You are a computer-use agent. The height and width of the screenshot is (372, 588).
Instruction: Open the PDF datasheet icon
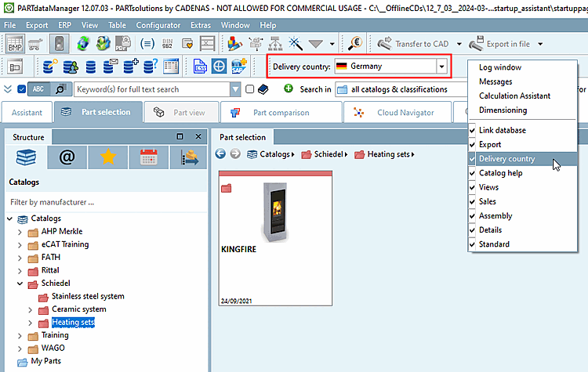[x=122, y=44]
